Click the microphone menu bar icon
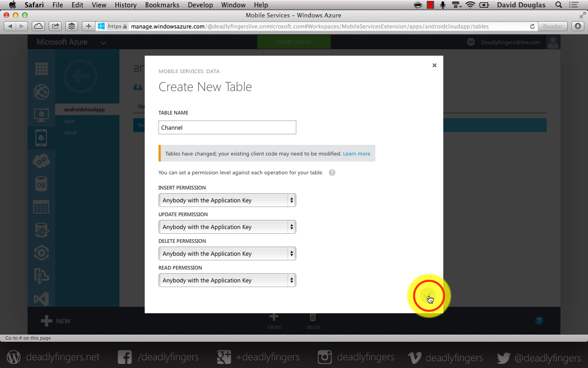This screenshot has height=368, width=588. coord(443,5)
